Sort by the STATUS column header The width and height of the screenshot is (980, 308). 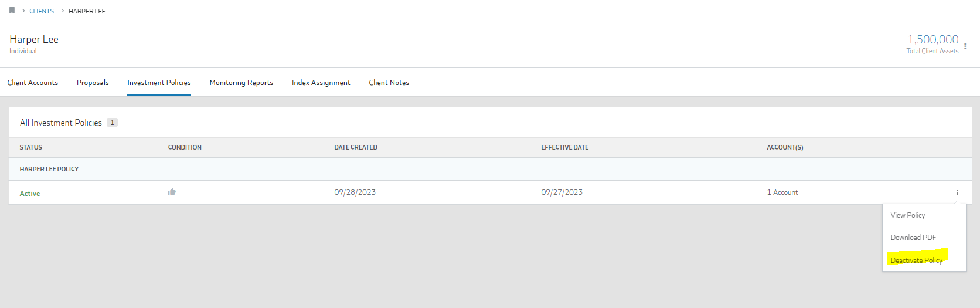point(31,147)
